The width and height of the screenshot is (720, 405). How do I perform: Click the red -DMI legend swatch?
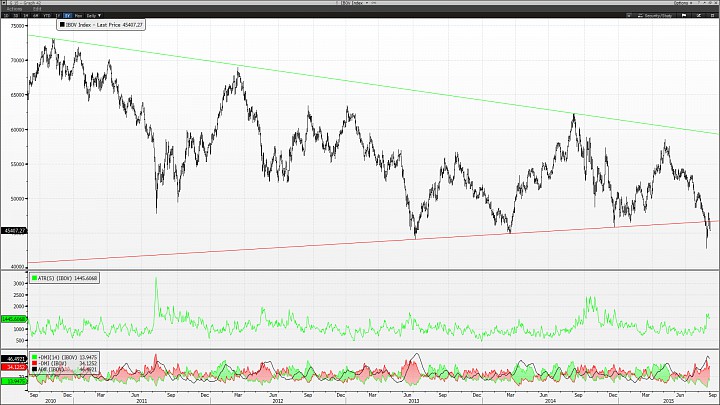(34, 363)
